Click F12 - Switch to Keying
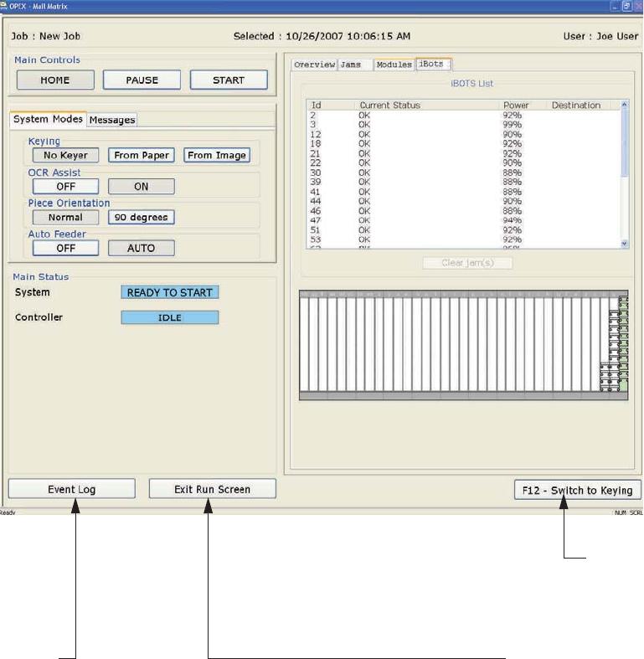 (x=578, y=490)
